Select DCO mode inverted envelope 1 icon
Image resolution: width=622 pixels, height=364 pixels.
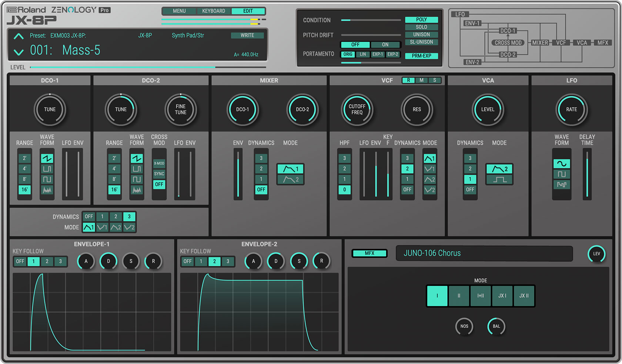tap(102, 227)
